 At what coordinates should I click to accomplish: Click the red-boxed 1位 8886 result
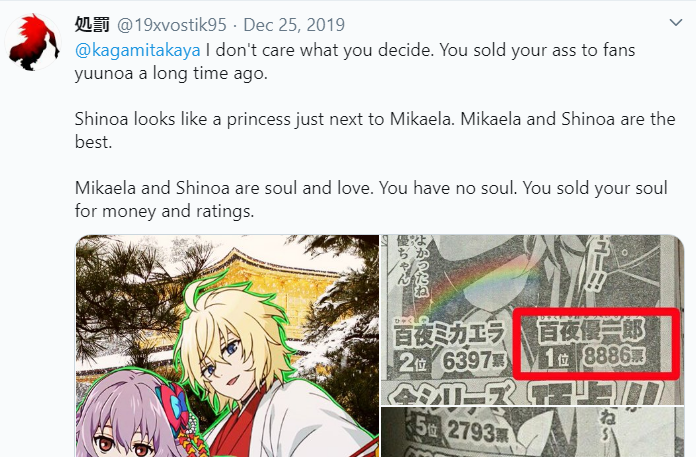(596, 344)
